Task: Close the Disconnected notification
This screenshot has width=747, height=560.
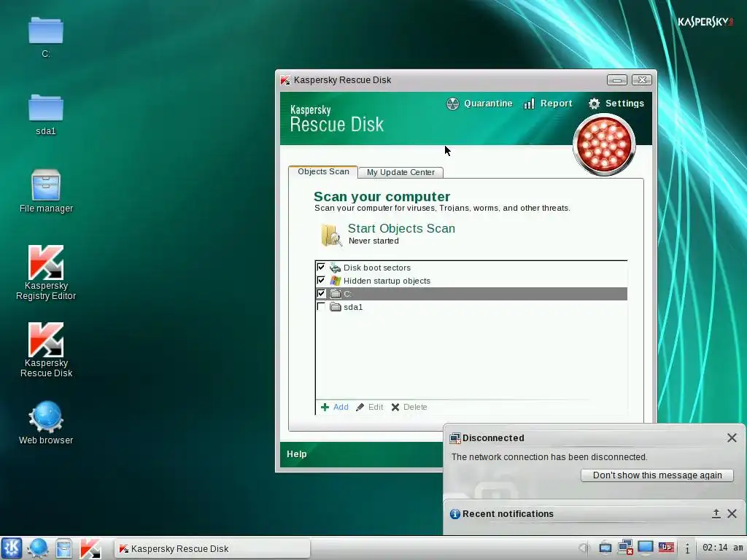Action: pyautogui.click(x=732, y=437)
